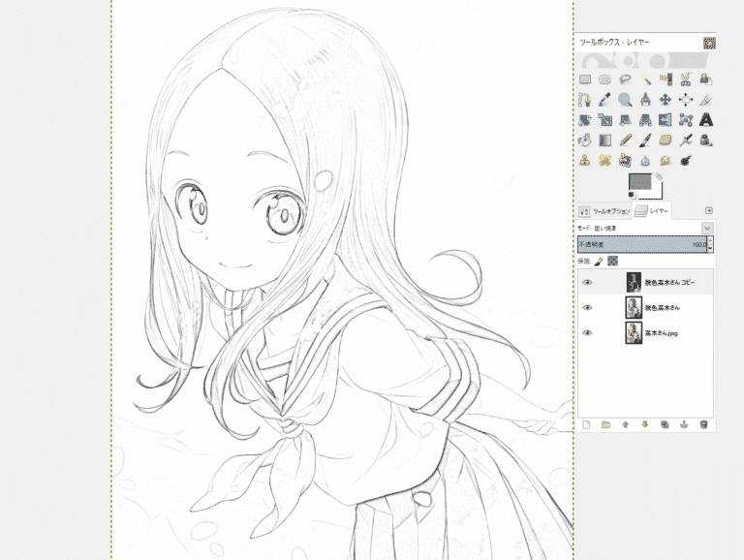Image resolution: width=744 pixels, height=560 pixels.
Task: Activate the Zoom magnifier tool
Action: pyautogui.click(x=626, y=99)
